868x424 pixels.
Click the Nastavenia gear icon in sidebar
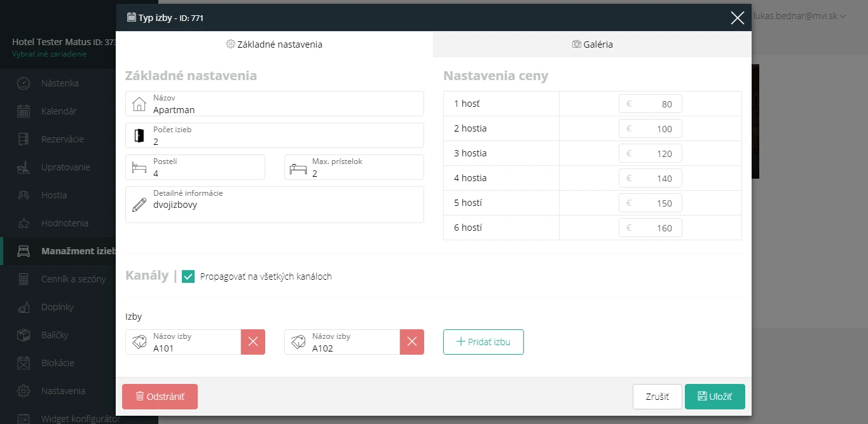pos(24,391)
